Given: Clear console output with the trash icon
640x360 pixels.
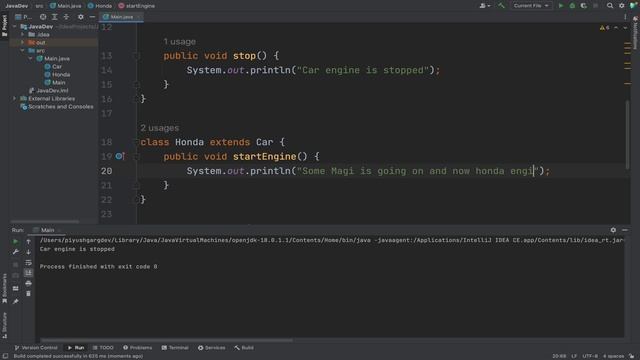Looking at the screenshot, I should [x=29, y=293].
